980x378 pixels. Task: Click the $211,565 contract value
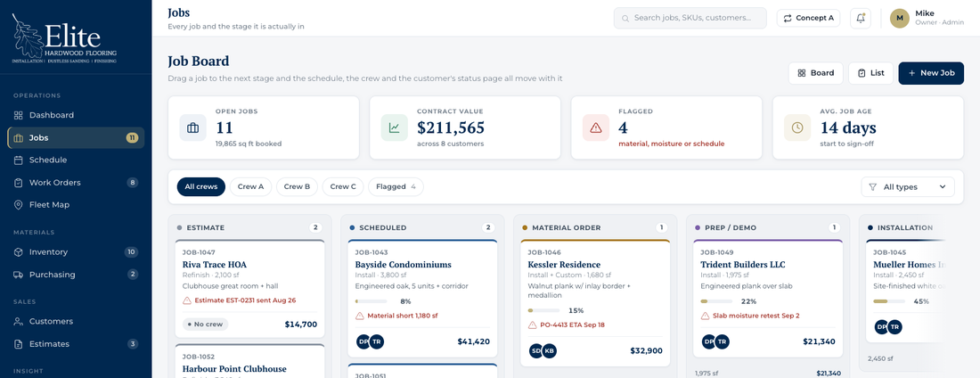click(451, 127)
